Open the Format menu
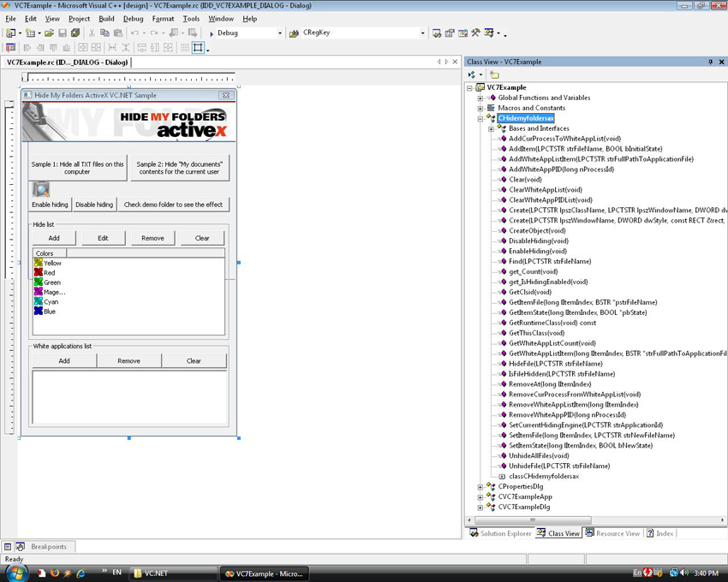This screenshot has width=728, height=582. coord(163,19)
